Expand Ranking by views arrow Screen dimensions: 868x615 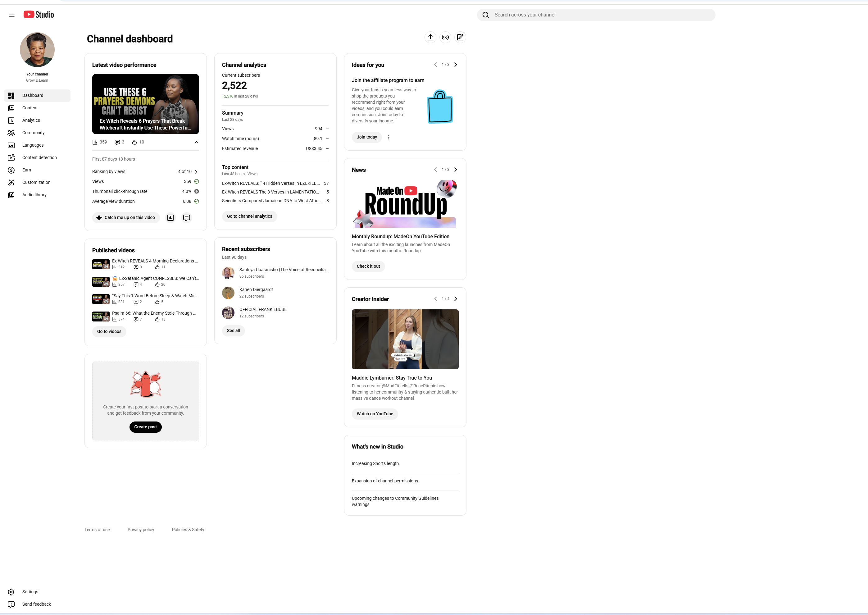click(196, 171)
